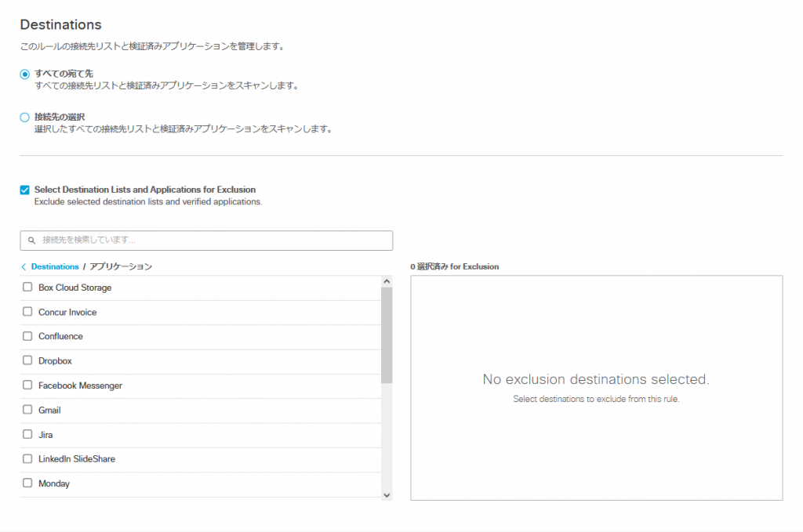Uncheck Select Destination Lists and Applications for Exclusion
Screen dimensions: 803x532
pos(24,190)
